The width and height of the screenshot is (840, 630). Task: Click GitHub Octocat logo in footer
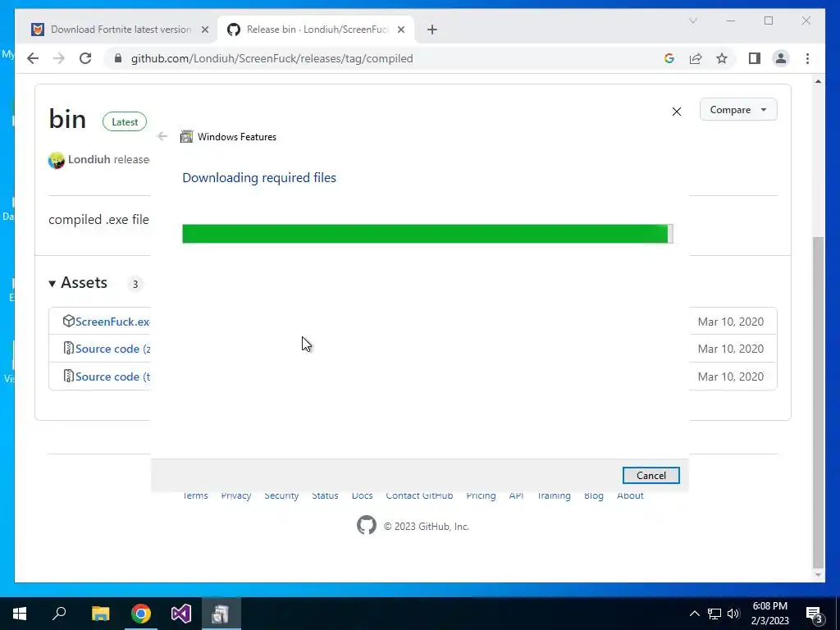pos(367,526)
